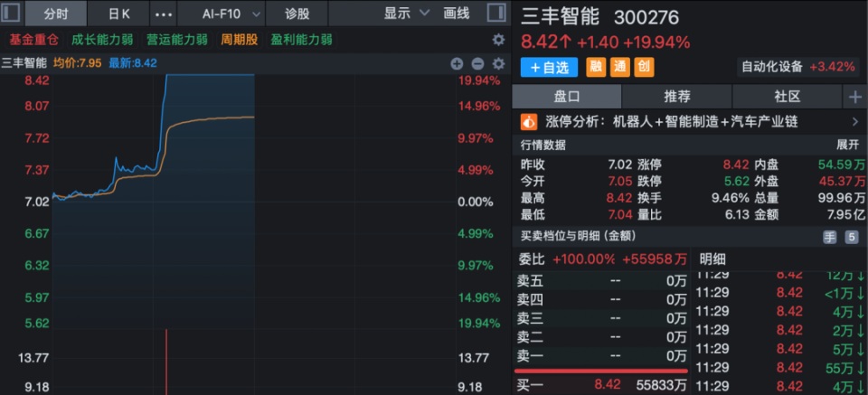Click 内盘 54.59万 value
The height and width of the screenshot is (395, 868).
(842, 165)
